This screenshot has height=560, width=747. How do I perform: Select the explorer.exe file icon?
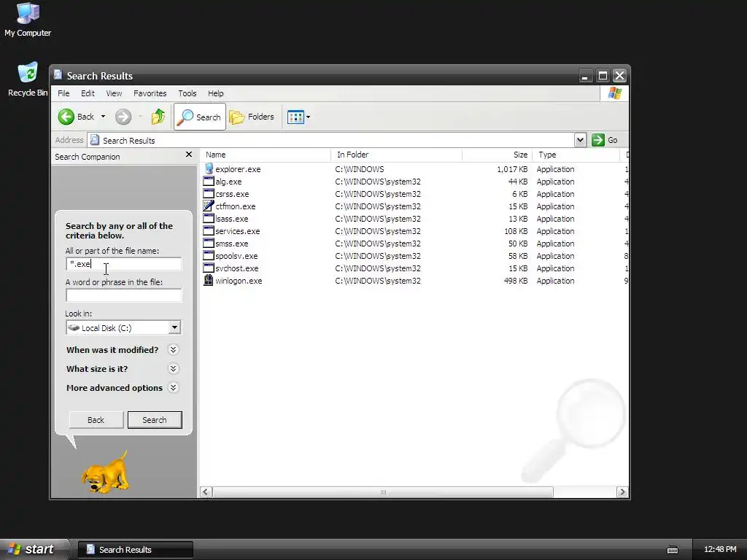(x=209, y=168)
